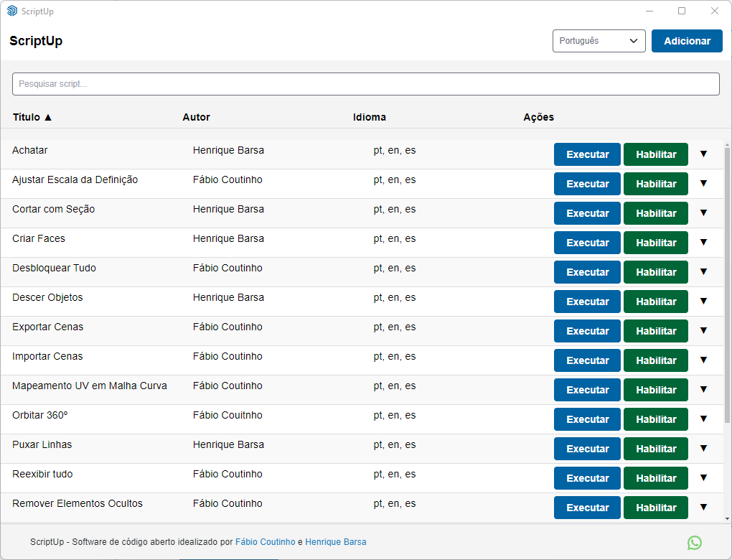Screen dimensions: 732x560
Task: Focus the Pesquisar script search field
Action: click(365, 84)
